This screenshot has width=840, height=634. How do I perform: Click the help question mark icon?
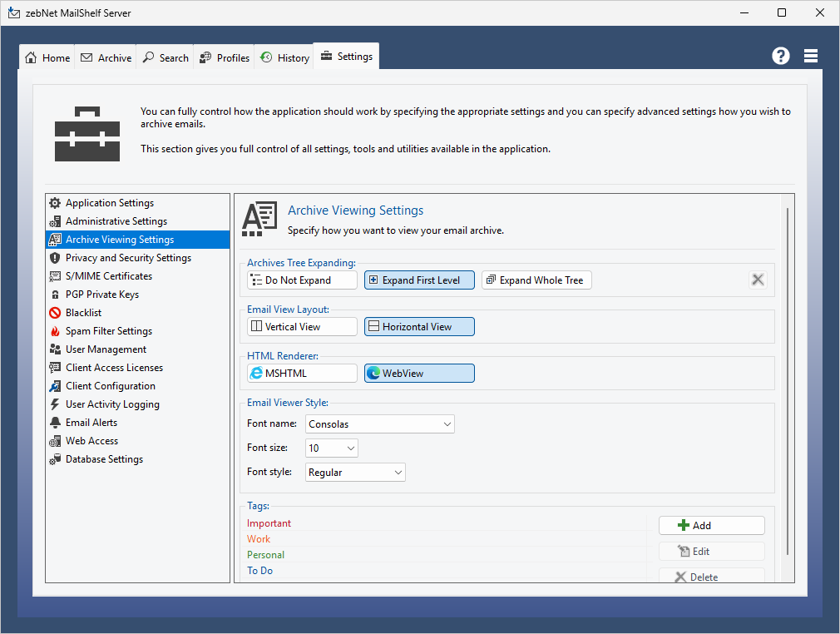click(780, 56)
